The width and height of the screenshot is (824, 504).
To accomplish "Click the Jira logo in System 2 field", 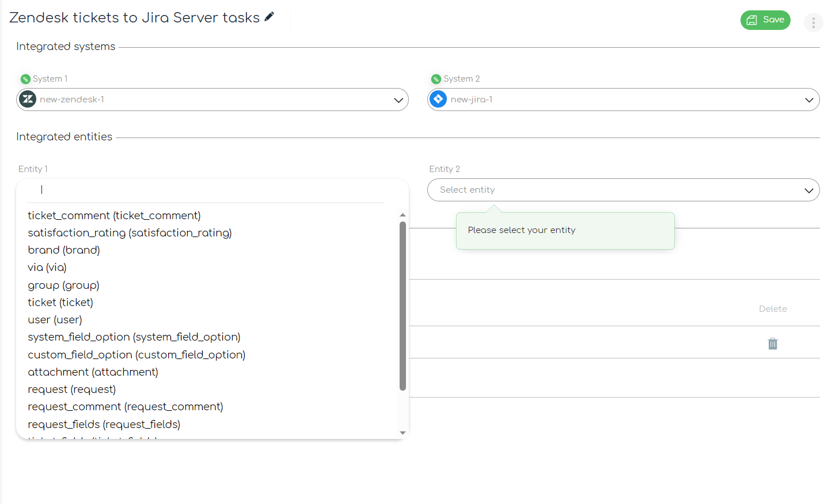I will tap(438, 99).
